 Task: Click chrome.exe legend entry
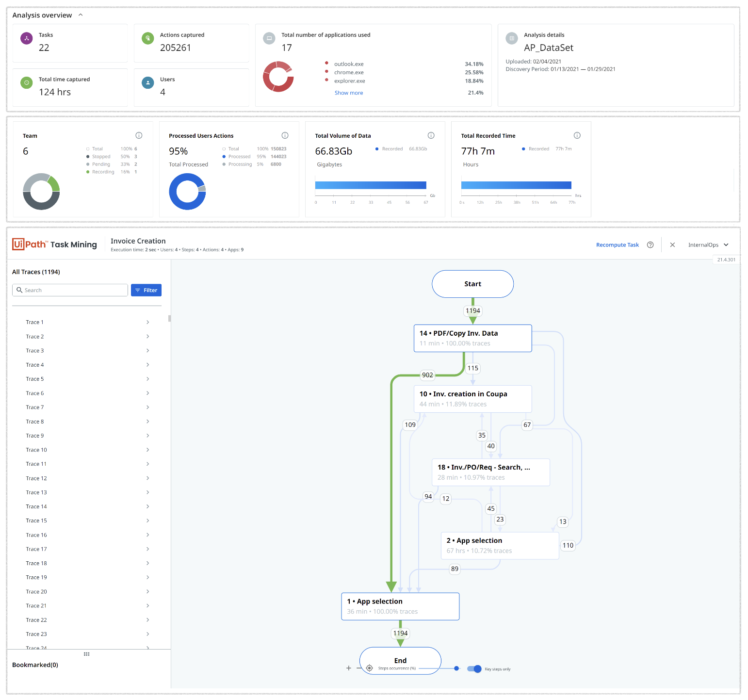click(349, 73)
